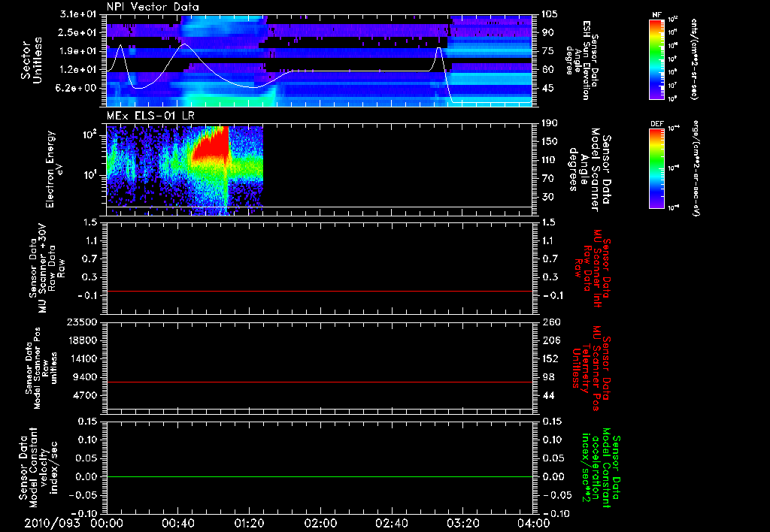Click the '00:00' time axis label
This screenshot has height=532, width=770.
click(x=106, y=523)
